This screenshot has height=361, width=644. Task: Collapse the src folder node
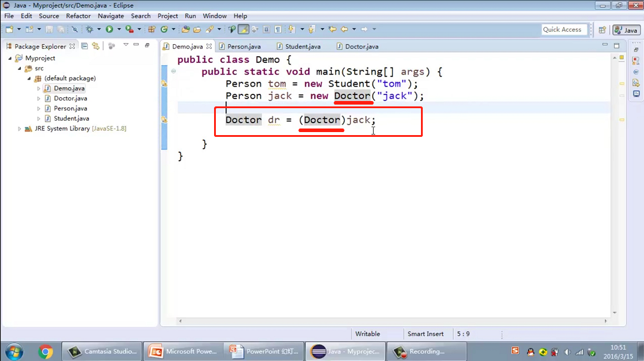(x=19, y=69)
